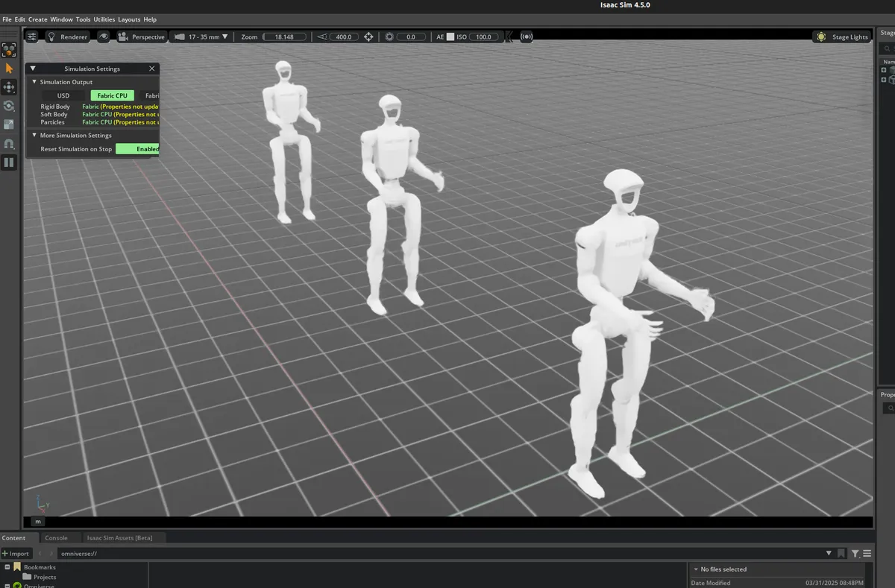Open the Tools menu
The image size is (895, 588).
84,19
